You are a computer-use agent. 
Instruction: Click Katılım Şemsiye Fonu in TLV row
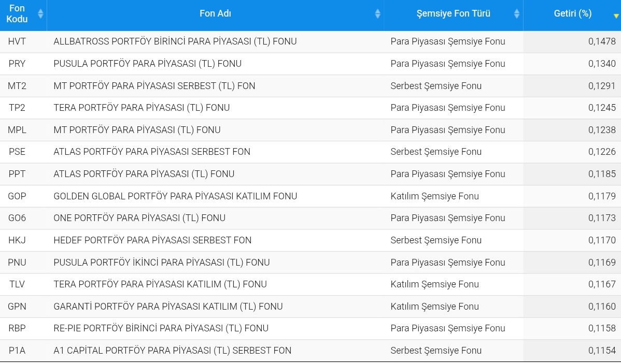[x=434, y=284]
